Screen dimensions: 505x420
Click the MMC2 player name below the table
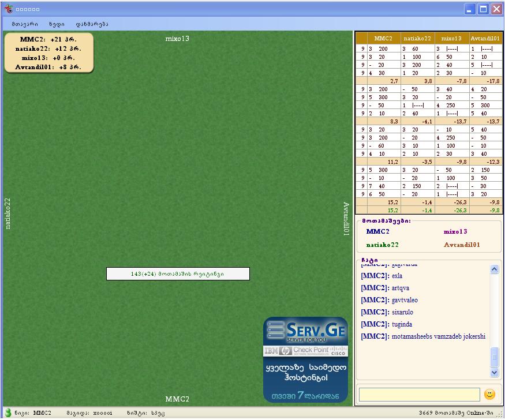[x=177, y=399]
